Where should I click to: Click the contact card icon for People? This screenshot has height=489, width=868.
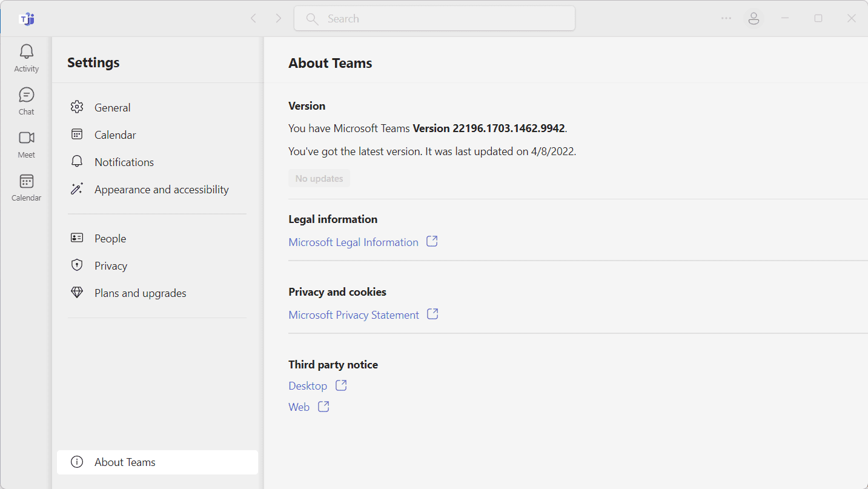pyautogui.click(x=77, y=238)
